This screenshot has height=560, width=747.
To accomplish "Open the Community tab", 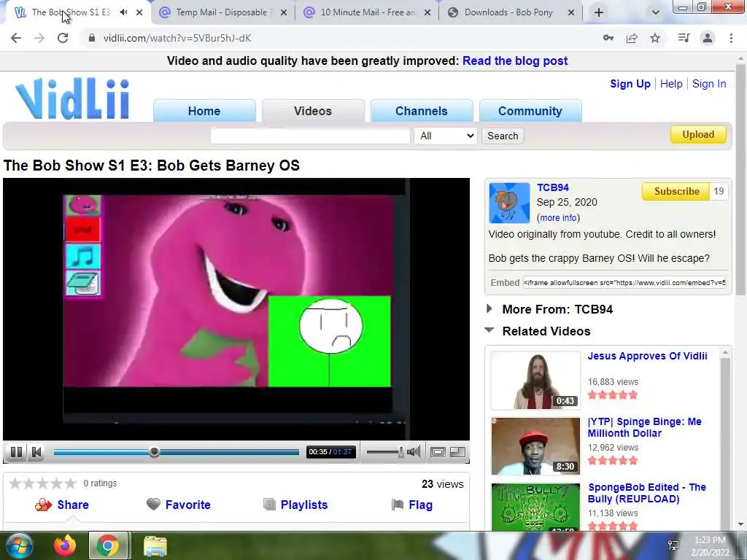I will [x=530, y=111].
